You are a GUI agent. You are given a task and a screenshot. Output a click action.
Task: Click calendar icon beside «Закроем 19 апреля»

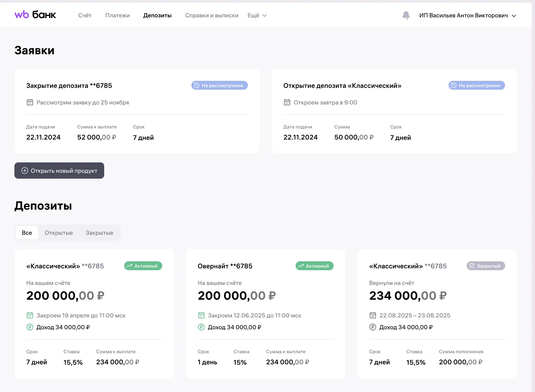click(30, 315)
